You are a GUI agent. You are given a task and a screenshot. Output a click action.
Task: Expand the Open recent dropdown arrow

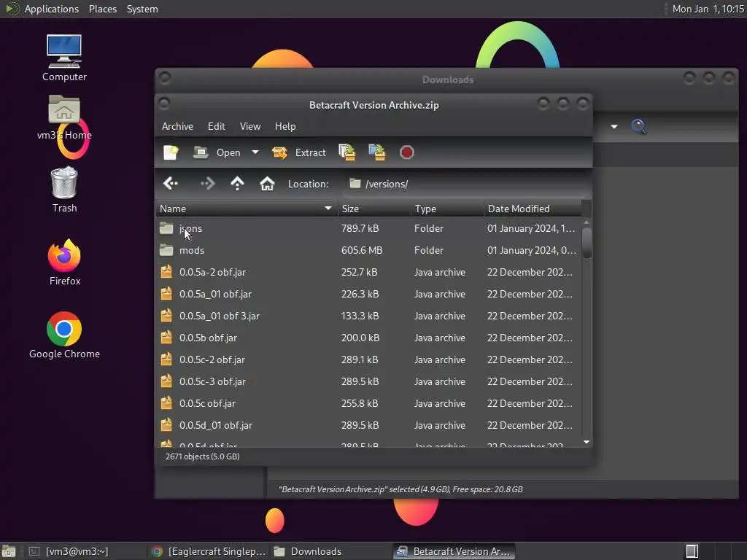click(255, 152)
